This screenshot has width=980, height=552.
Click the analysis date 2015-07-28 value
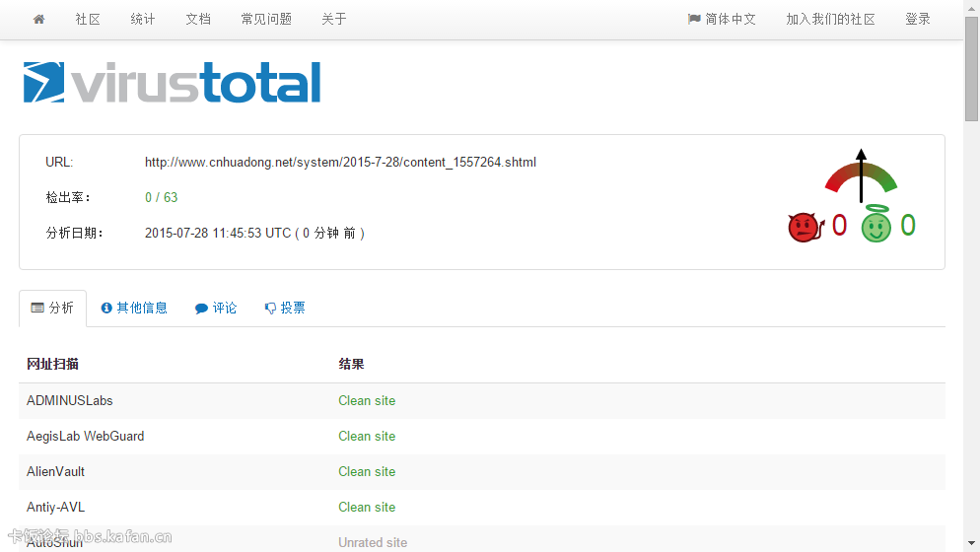pos(255,234)
